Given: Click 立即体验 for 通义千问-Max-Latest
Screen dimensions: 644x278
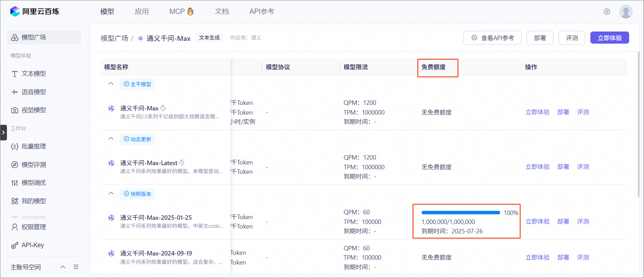Looking at the screenshot, I should [537, 167].
